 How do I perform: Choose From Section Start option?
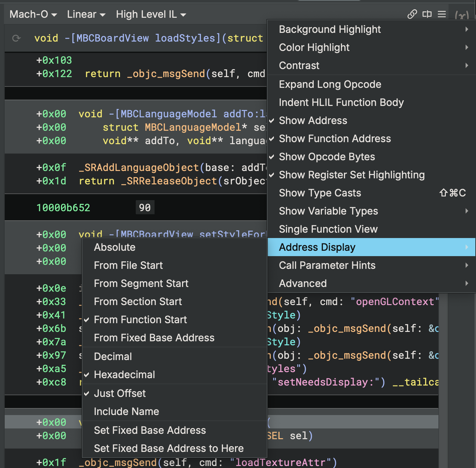(x=175, y=302)
